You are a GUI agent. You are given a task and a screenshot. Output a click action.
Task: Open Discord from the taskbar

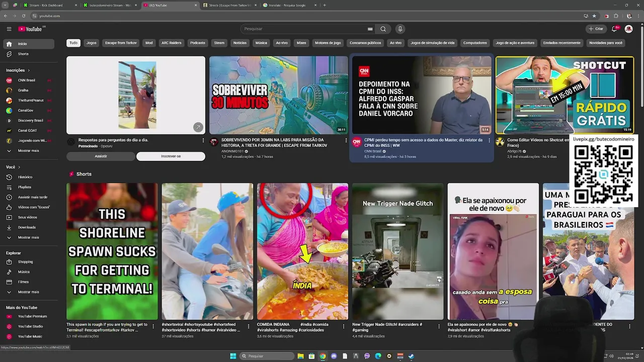pos(334,356)
